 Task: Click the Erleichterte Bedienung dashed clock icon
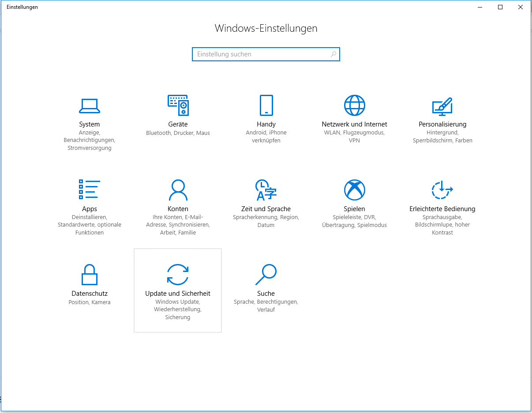[x=442, y=190]
